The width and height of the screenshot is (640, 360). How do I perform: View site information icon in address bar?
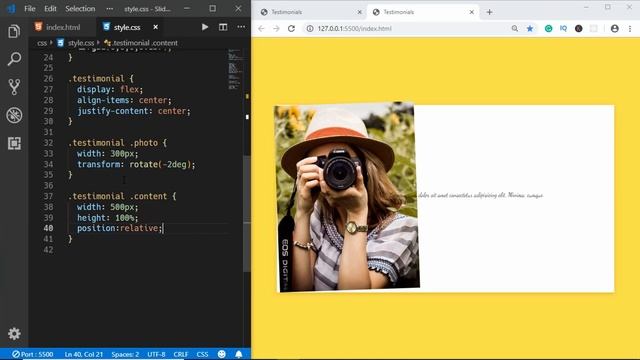pos(310,29)
